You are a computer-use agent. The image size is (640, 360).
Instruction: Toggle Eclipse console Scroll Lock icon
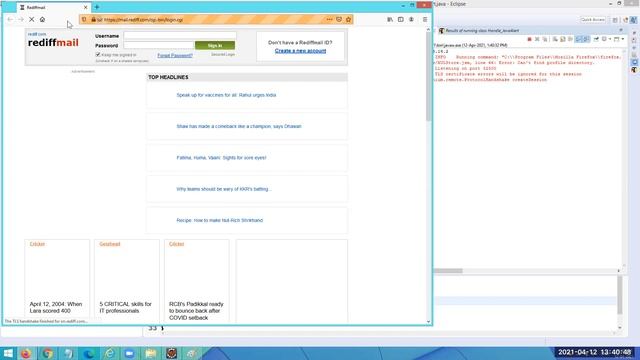(563, 39)
